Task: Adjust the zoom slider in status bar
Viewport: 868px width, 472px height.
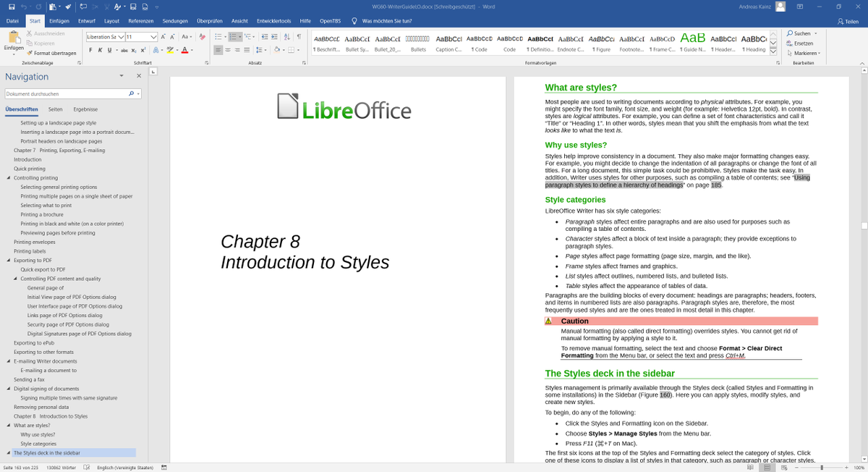Action: point(822,468)
